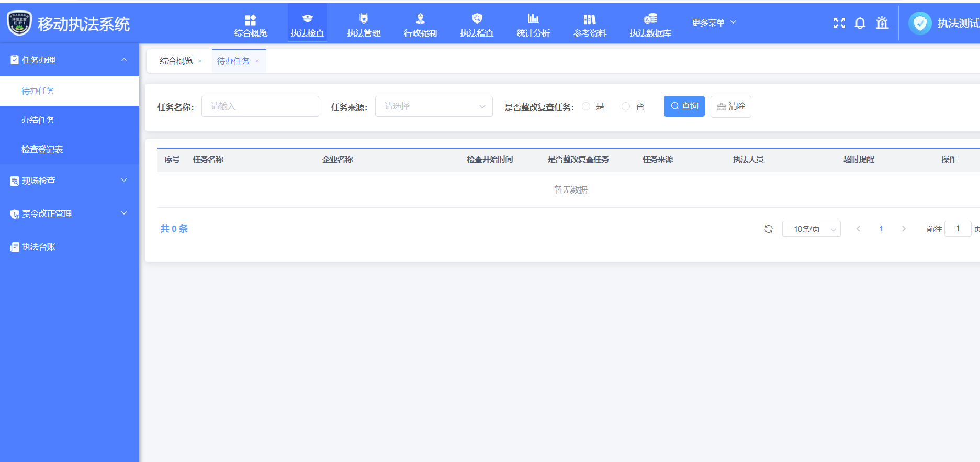The image size is (980, 462).
Task: Open the 执法管理 module
Action: (364, 26)
